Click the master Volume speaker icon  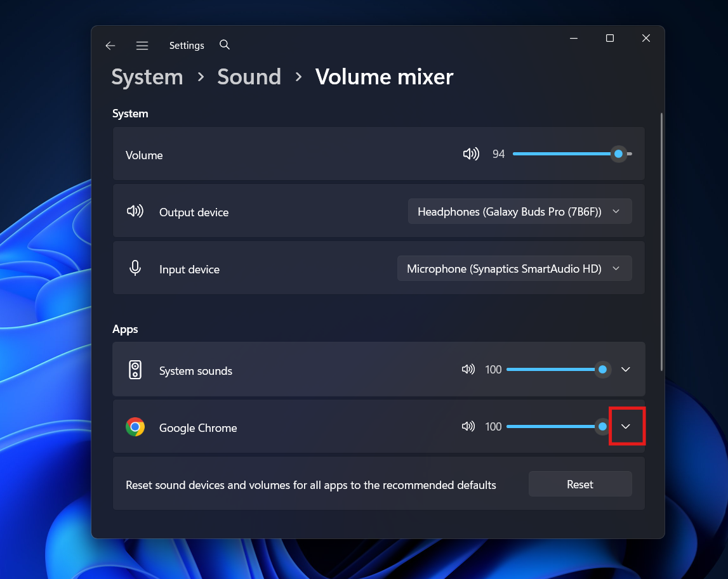click(x=471, y=153)
